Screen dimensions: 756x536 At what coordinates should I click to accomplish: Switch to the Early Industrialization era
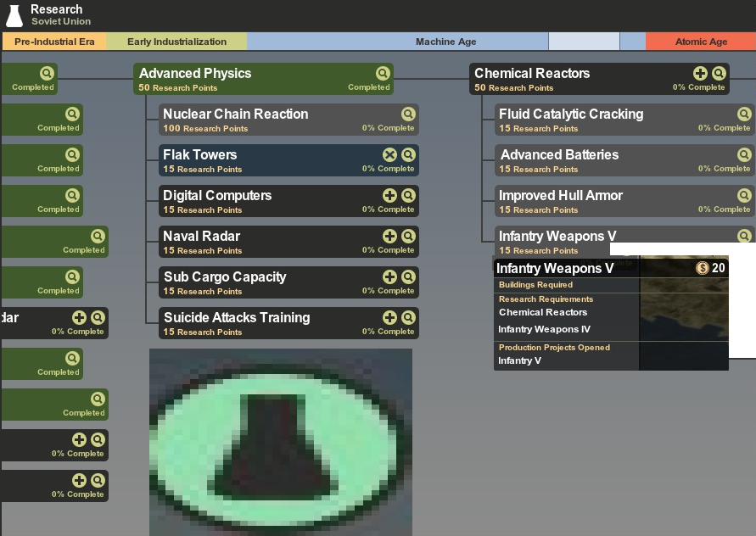176,42
